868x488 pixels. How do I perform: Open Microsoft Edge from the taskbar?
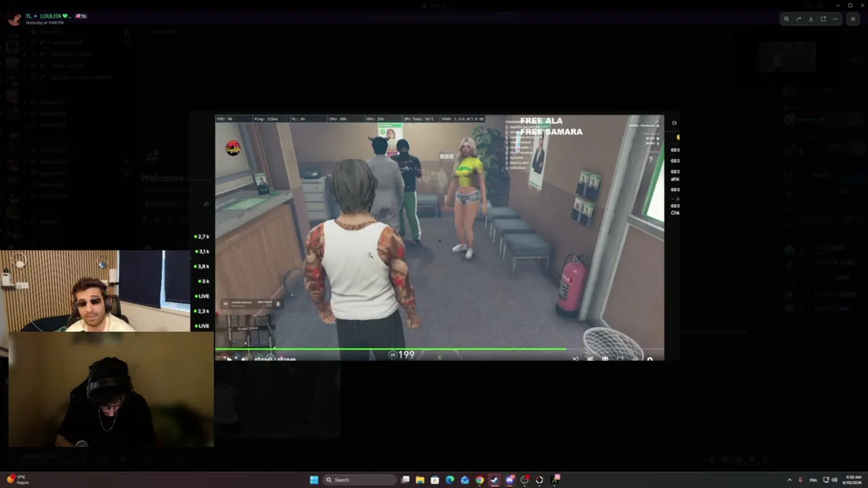pyautogui.click(x=450, y=480)
